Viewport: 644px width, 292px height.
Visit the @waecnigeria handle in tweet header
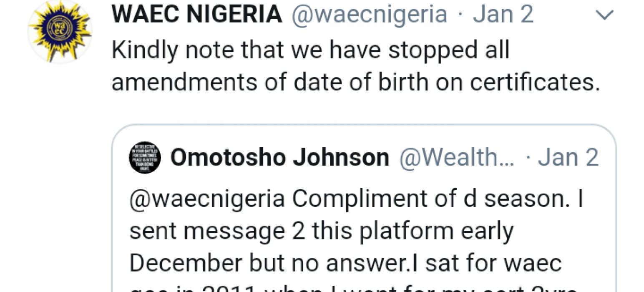click(x=369, y=15)
